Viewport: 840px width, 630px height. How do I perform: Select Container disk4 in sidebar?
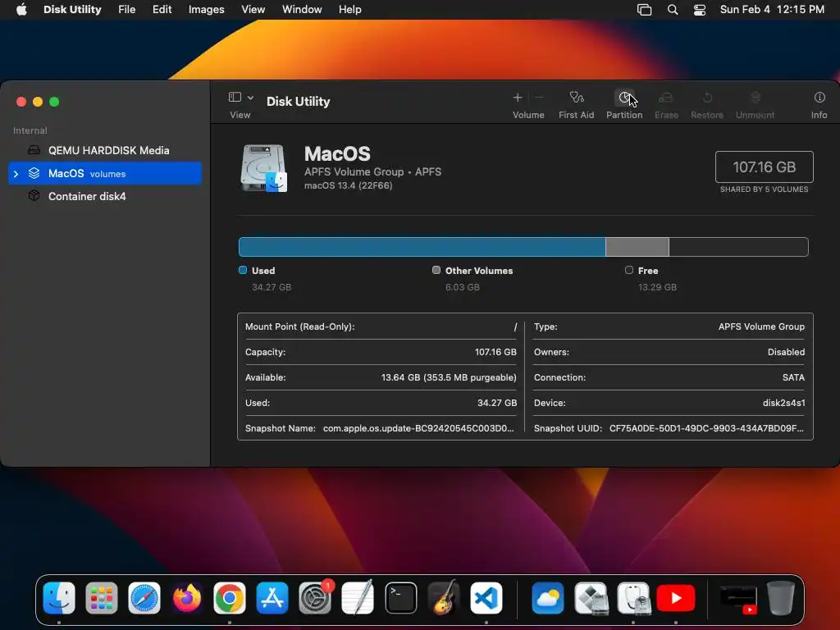tap(105, 196)
